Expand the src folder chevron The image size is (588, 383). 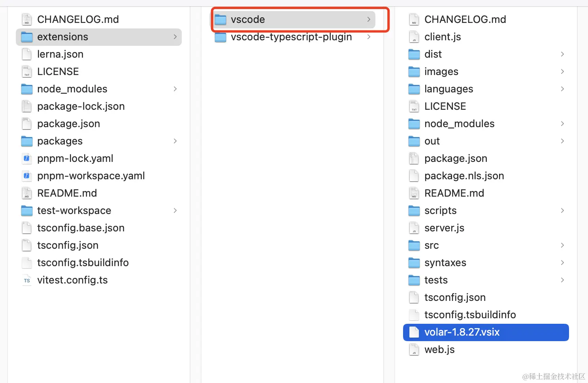[x=562, y=245]
